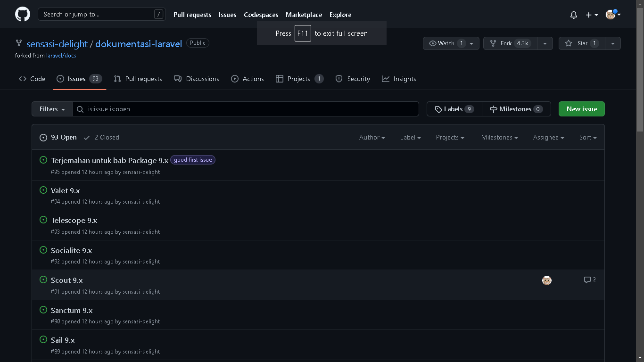Click the Fork button
Image resolution: width=644 pixels, height=362 pixels.
pos(511,43)
